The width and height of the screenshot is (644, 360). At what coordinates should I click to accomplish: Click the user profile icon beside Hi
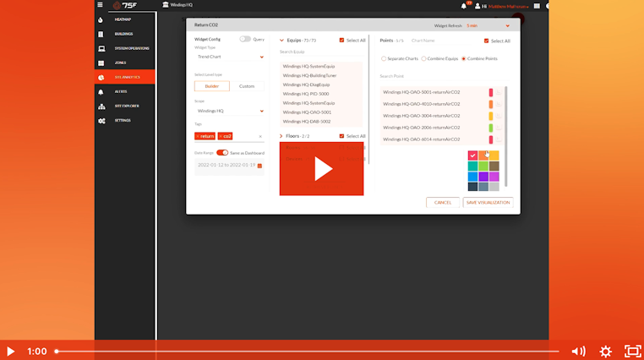[478, 6]
